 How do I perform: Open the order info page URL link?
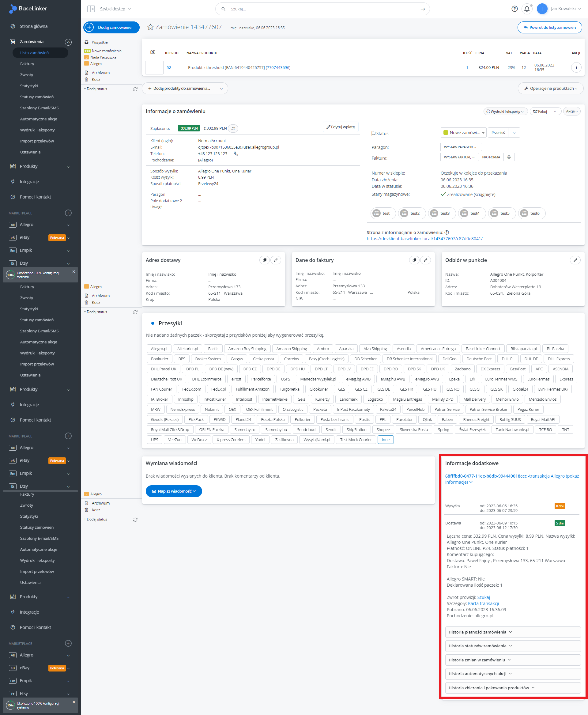(x=424, y=239)
